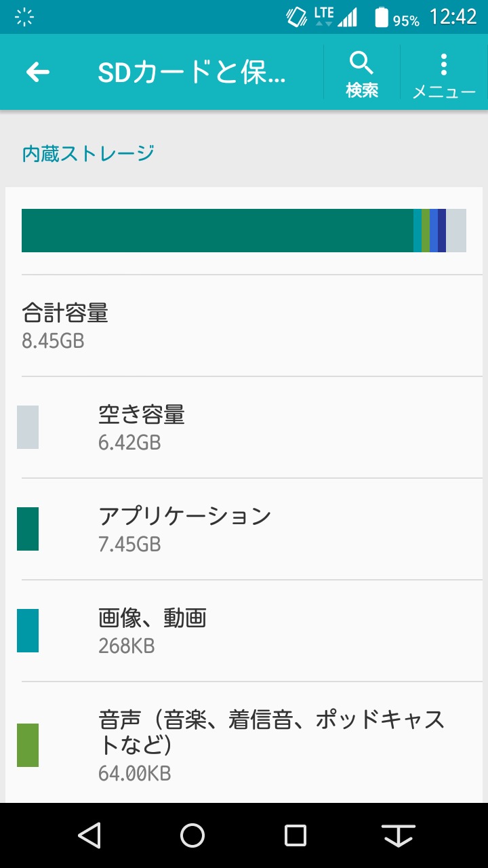
Task: Tap the back arrow in header
Action: coord(38,73)
